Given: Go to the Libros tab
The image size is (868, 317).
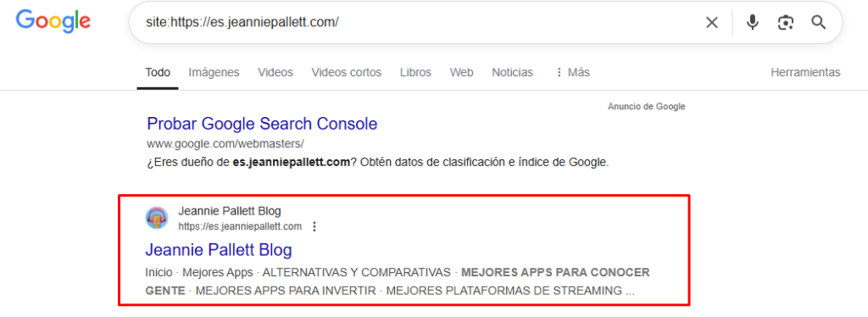Looking at the screenshot, I should tap(415, 73).
